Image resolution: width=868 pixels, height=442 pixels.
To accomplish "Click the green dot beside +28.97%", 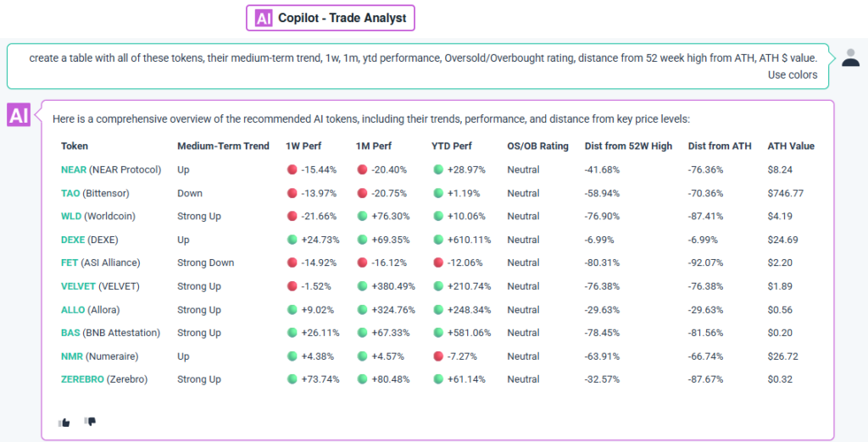I will pos(438,169).
